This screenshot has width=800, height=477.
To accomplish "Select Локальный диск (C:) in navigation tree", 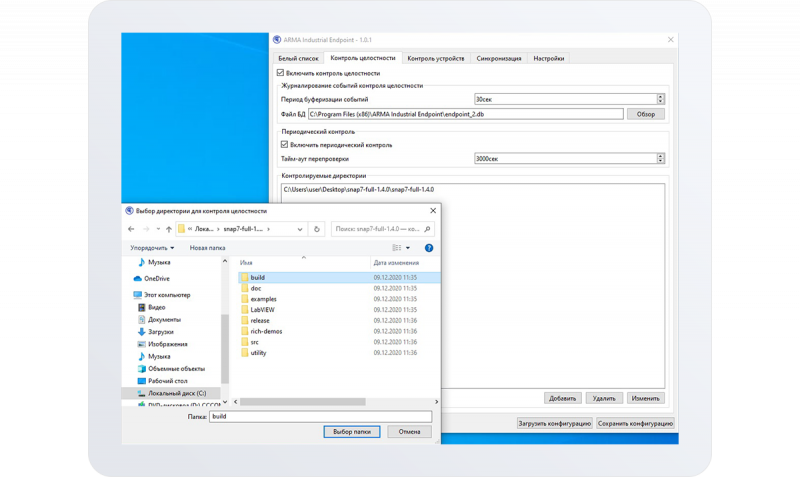I will tap(176, 394).
